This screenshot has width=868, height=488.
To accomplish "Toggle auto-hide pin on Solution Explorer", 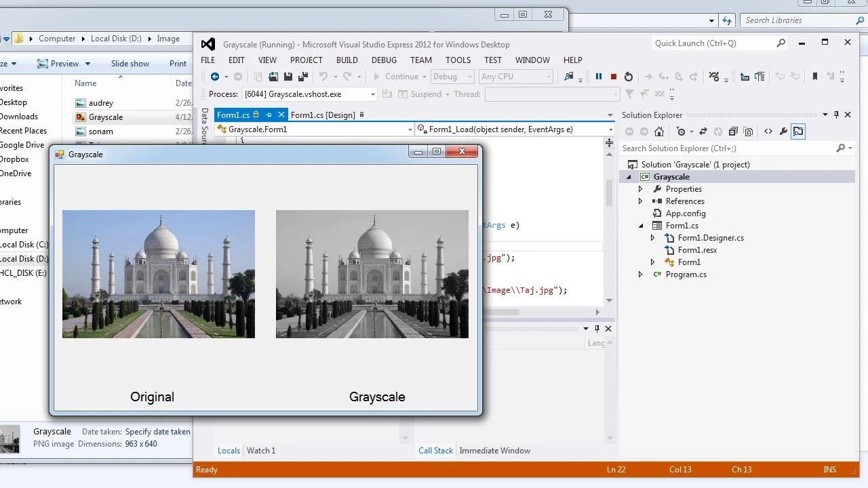I will click(836, 115).
